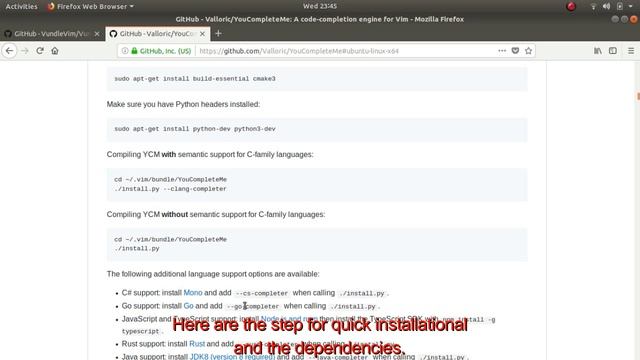
Task: Click the page scrollbar marker
Action: [x=638, y=96]
